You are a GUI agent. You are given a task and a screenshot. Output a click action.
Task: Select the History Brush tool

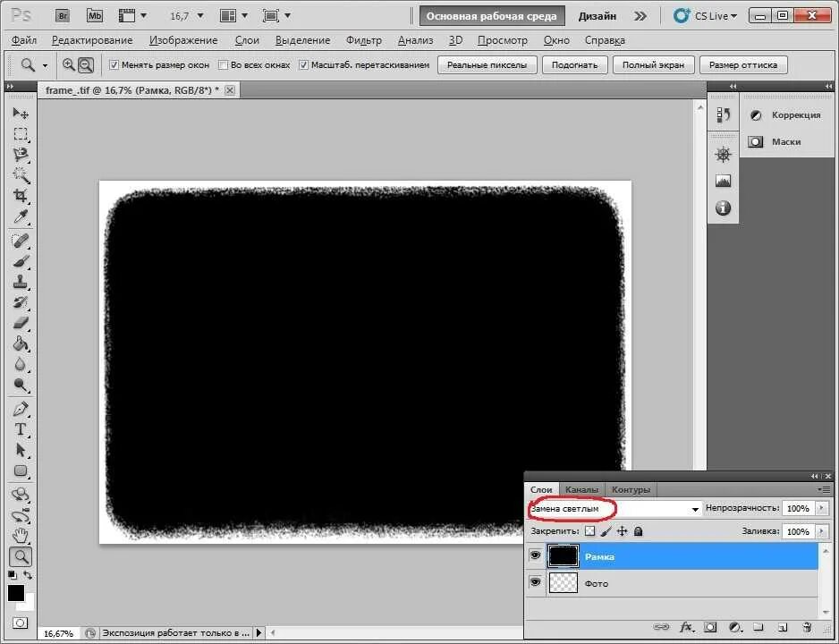(21, 302)
